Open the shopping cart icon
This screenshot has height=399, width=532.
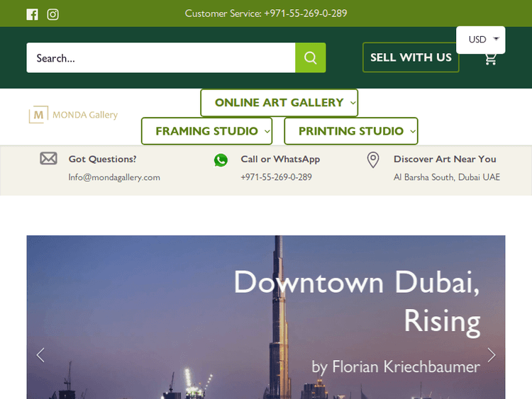[490, 60]
